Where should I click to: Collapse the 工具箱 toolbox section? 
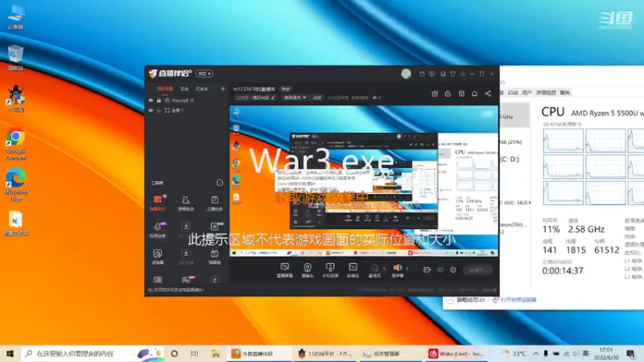click(x=220, y=183)
